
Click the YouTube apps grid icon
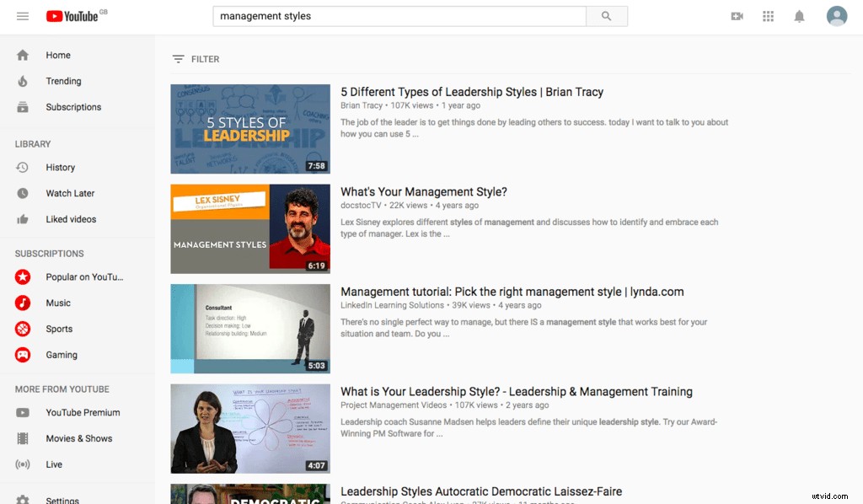(768, 15)
